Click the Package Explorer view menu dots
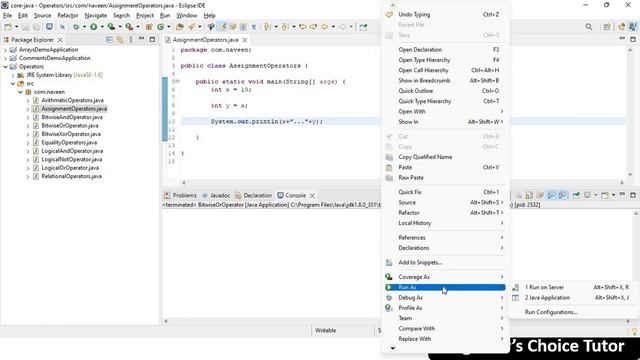 point(131,40)
